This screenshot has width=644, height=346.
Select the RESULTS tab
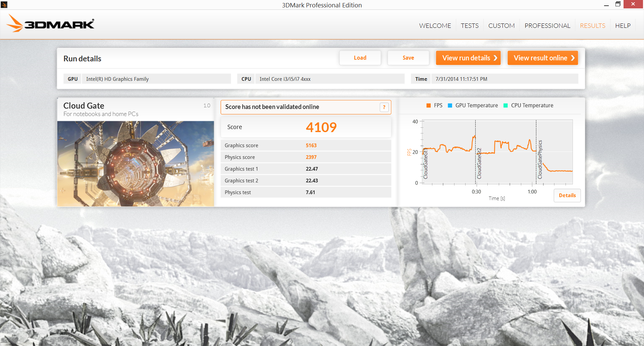593,26
